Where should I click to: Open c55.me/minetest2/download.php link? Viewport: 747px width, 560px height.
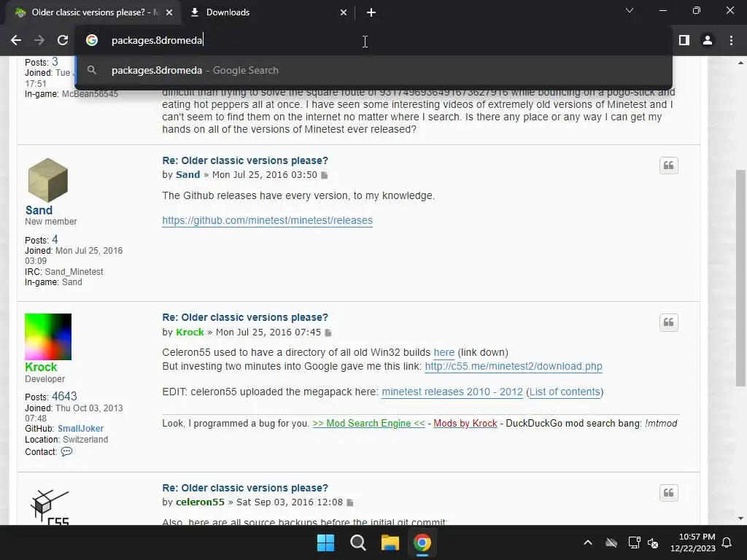click(514, 366)
